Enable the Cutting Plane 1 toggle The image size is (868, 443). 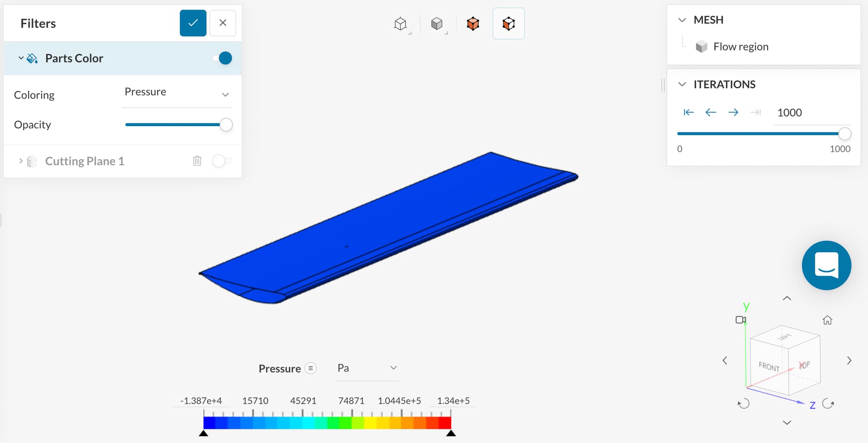pyautogui.click(x=222, y=161)
